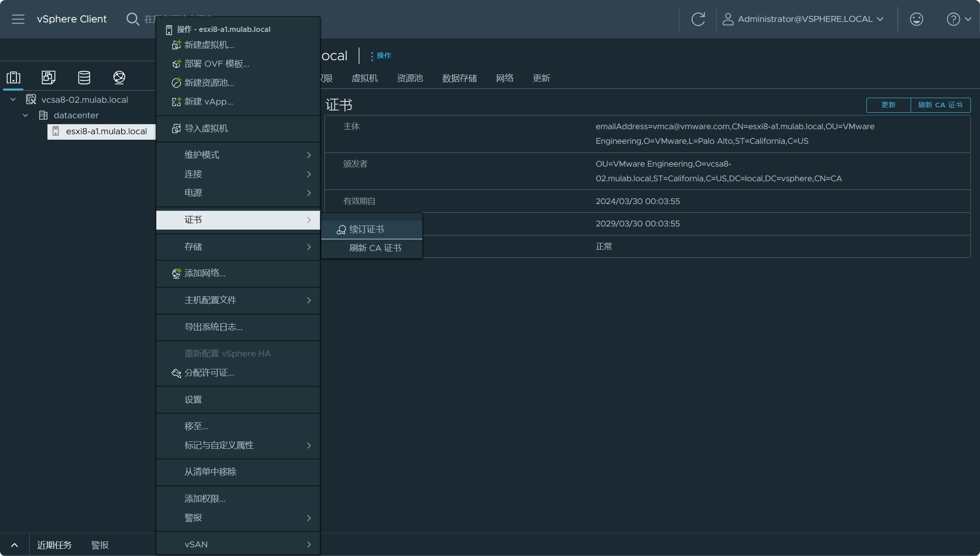This screenshot has width=980, height=556.
Task: Expand the 电源 submenu
Action: click(x=238, y=193)
